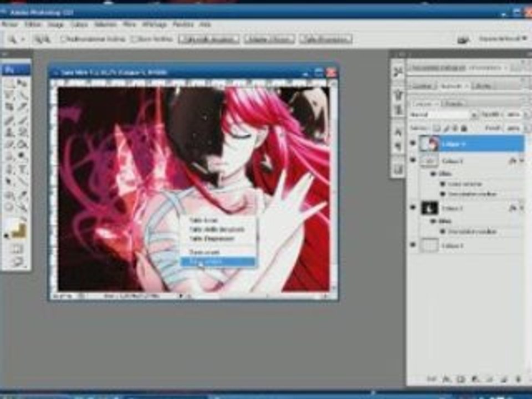Open the Fond fill slider arrow
Viewport: 532px width, 399px height.
526,128
